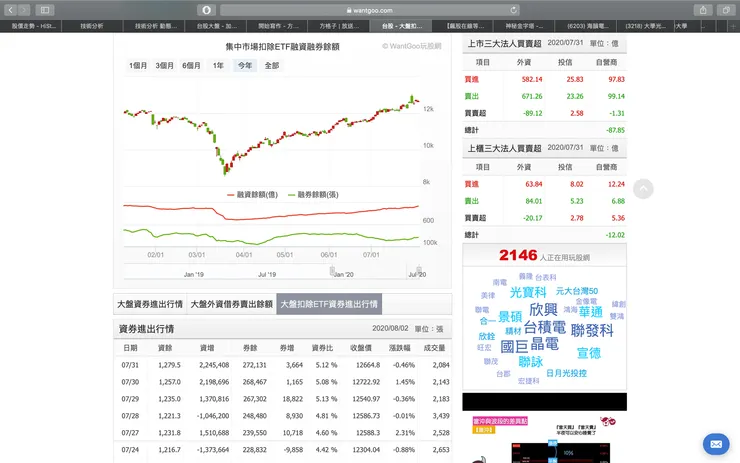
Task: Click the scroll-to-top circle arrow
Action: [x=643, y=189]
